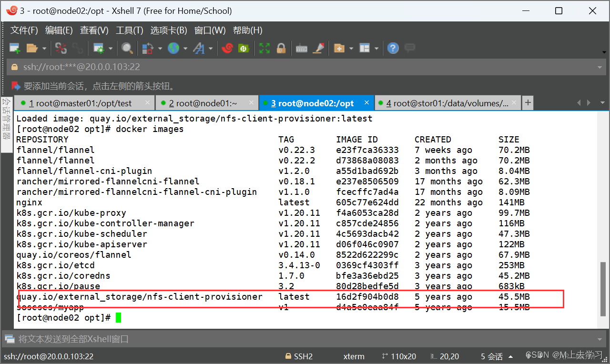The image size is (610, 364).
Task: Open the 查看(V) menu
Action: [x=94, y=30]
